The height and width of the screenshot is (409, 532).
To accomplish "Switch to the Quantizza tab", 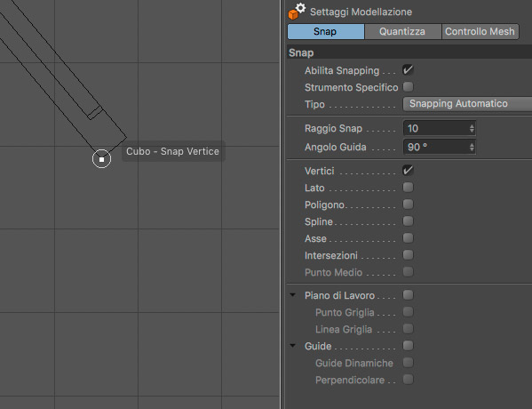I will (402, 32).
